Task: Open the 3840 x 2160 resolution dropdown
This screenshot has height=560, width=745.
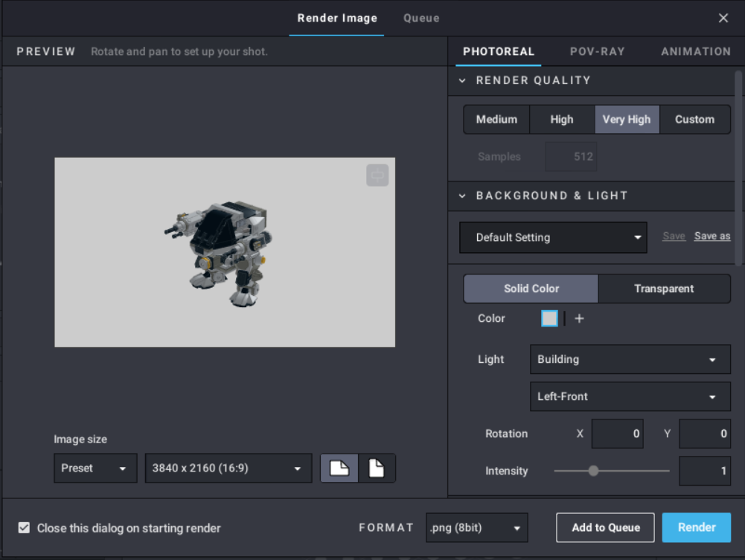Action: (x=228, y=468)
